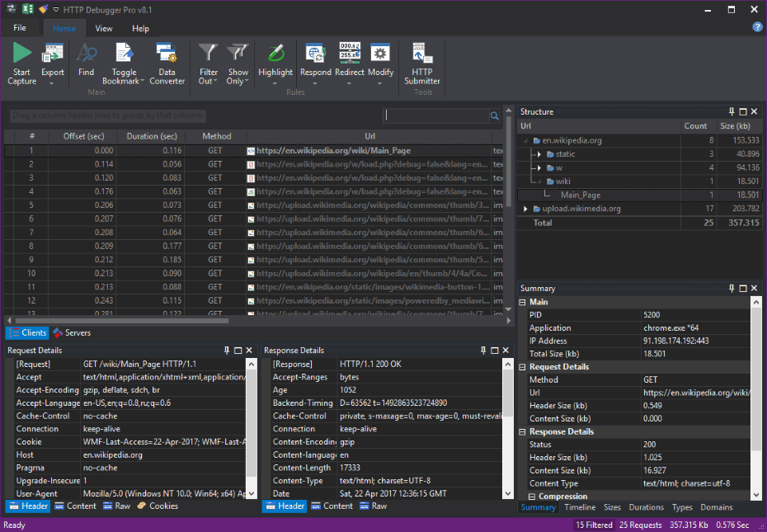Maximize the Structure panel
The image size is (767, 532).
coord(742,111)
